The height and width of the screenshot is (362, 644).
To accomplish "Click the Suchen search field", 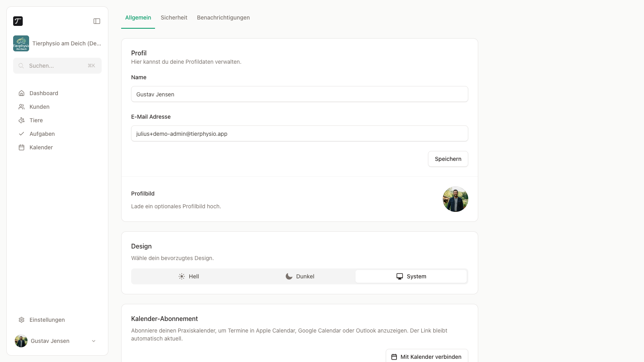I will (x=57, y=66).
